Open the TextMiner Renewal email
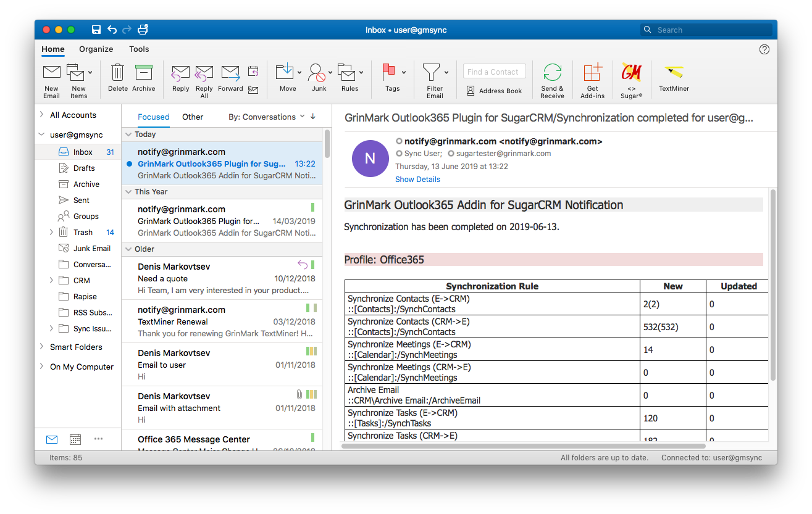 (x=222, y=321)
